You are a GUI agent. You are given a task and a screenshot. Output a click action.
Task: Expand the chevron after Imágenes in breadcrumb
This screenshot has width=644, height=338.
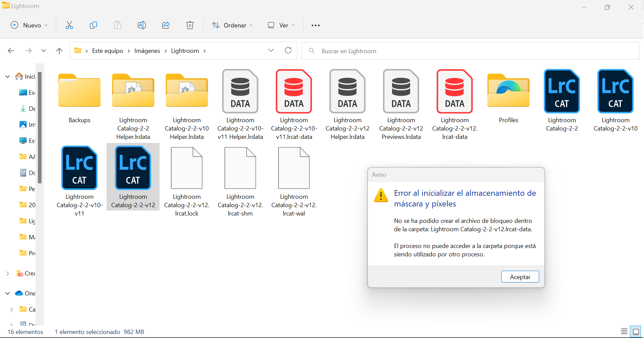click(x=166, y=51)
